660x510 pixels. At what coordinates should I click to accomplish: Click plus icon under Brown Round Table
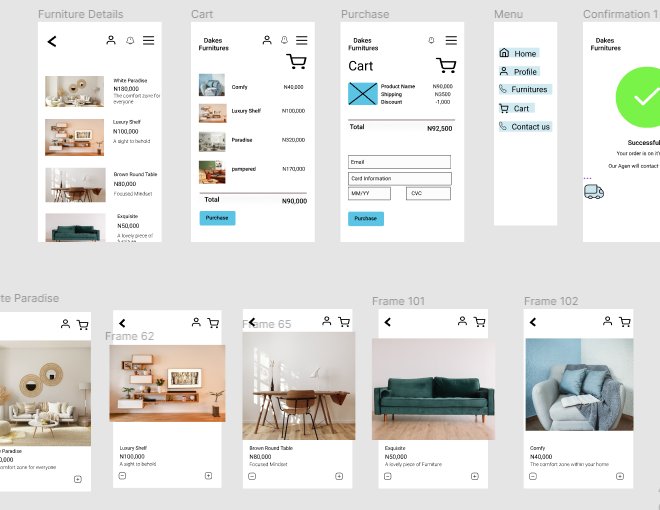pyautogui.click(x=339, y=476)
